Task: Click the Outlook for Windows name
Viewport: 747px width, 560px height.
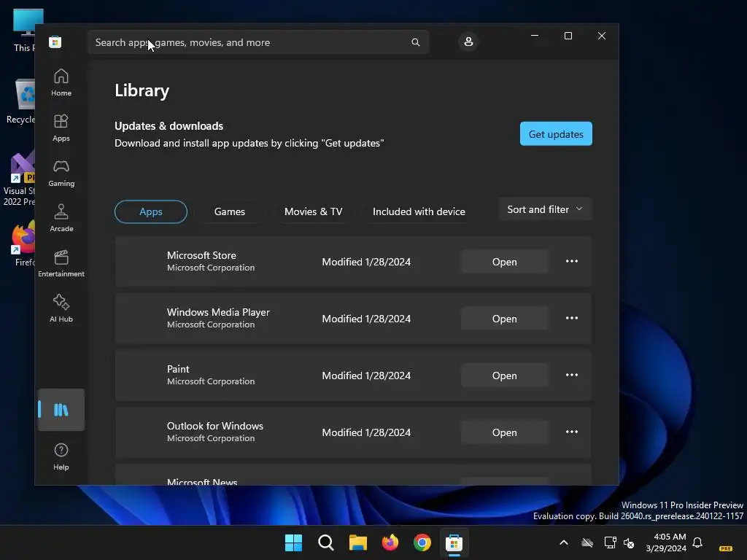Action: pos(215,426)
